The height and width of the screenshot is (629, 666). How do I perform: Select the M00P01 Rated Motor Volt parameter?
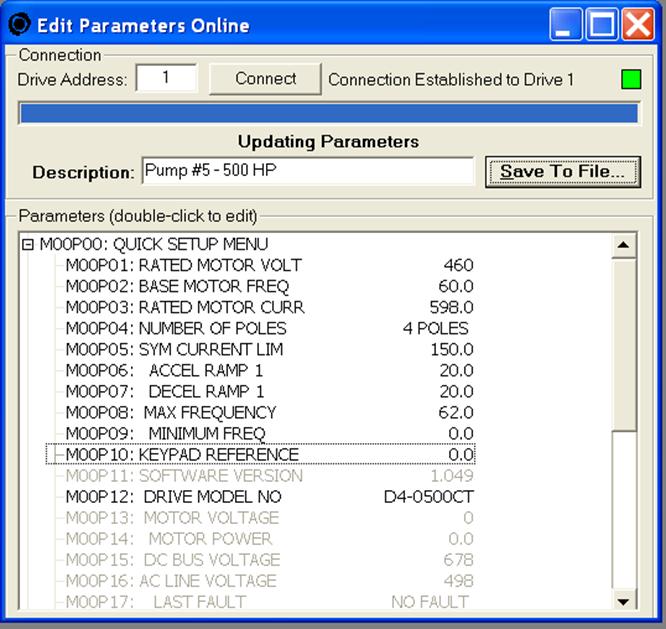pos(183,266)
